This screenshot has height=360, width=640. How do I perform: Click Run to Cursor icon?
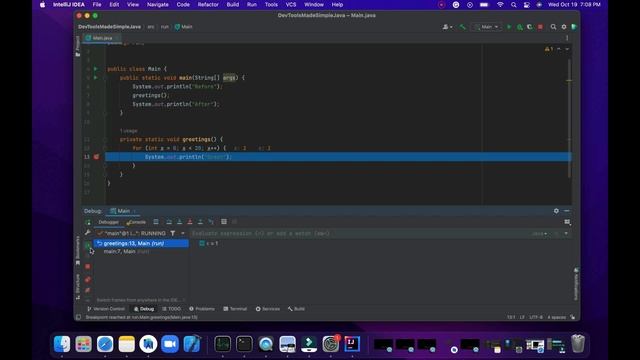pyautogui.click(x=211, y=222)
